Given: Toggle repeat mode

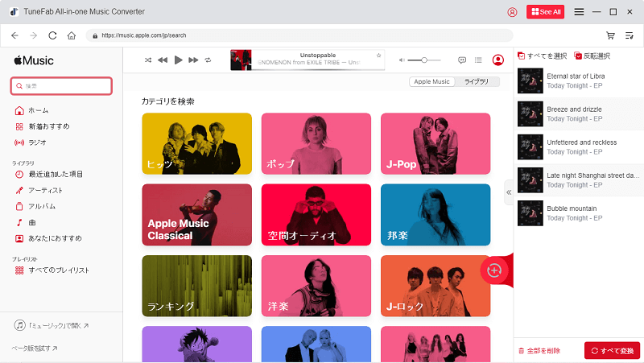Looking at the screenshot, I should 208,60.
